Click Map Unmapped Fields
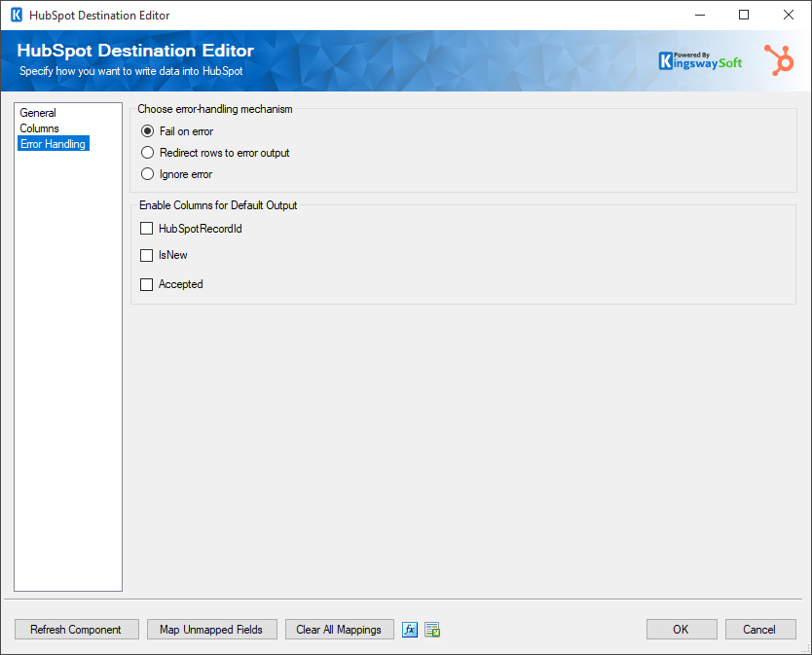Screen dimensions: 812x655 click(x=211, y=630)
